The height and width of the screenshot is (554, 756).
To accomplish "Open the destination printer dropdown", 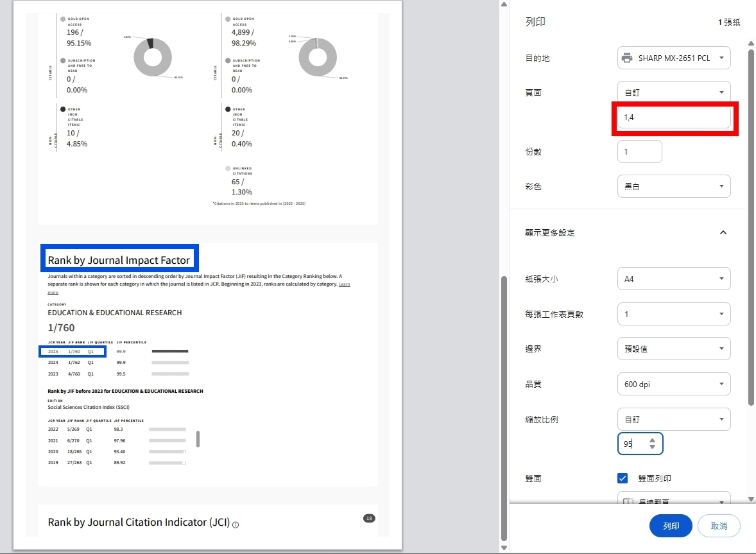I will 674,58.
